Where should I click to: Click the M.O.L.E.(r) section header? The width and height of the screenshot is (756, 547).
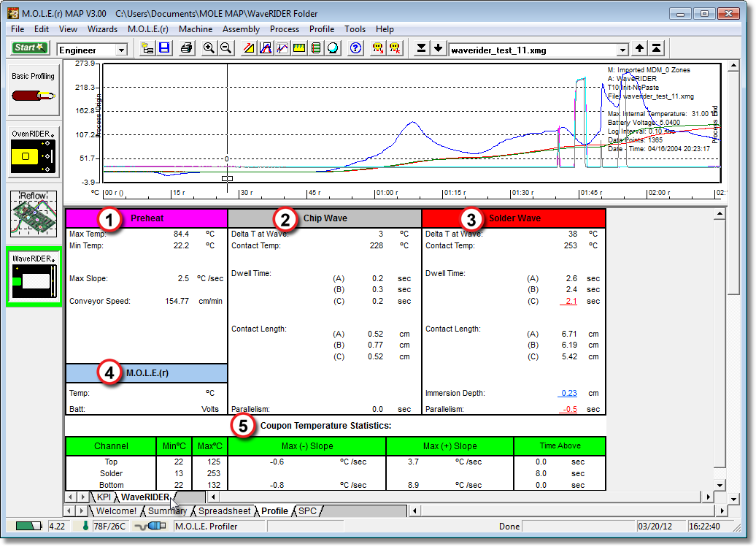tap(147, 373)
